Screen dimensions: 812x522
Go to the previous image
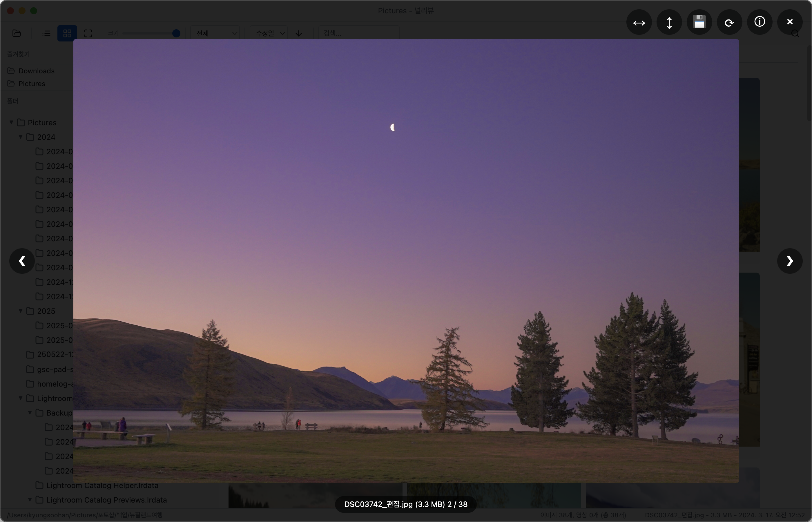point(22,261)
